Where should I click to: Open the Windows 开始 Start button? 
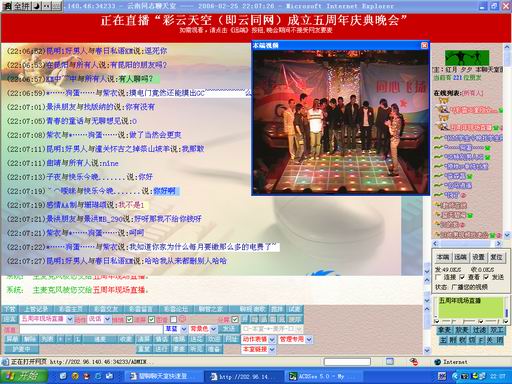click(24, 377)
